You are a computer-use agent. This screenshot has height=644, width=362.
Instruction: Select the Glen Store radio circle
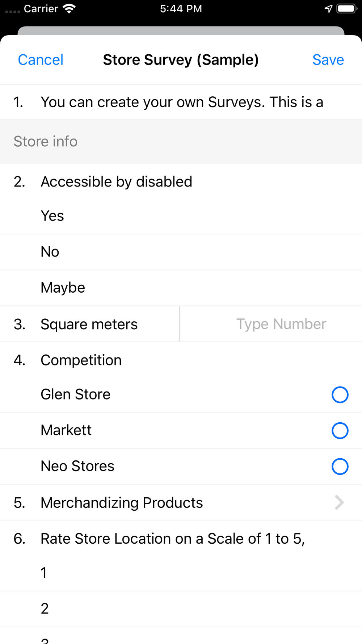[340, 394]
